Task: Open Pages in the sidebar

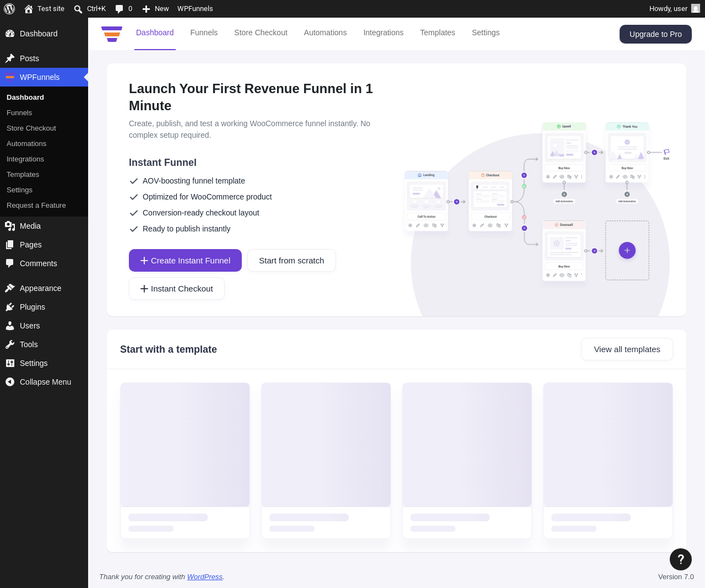Action: 44,245
